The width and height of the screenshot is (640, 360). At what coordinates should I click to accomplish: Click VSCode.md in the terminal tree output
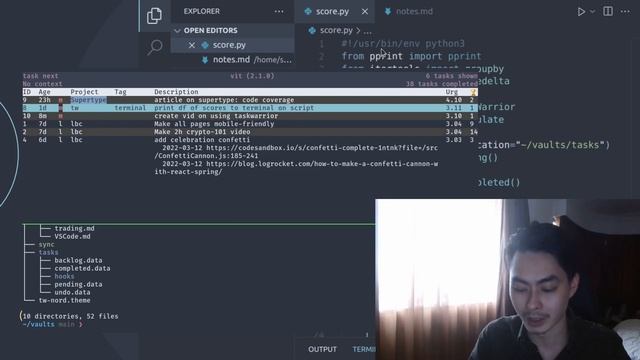coord(72,236)
